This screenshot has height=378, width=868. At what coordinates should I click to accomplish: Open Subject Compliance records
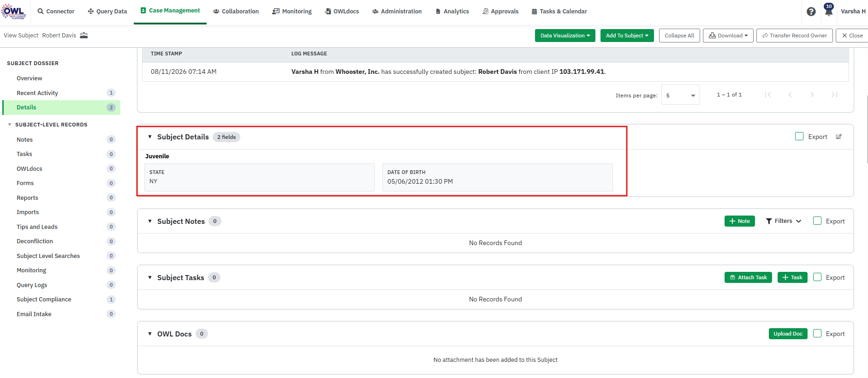[61, 300]
